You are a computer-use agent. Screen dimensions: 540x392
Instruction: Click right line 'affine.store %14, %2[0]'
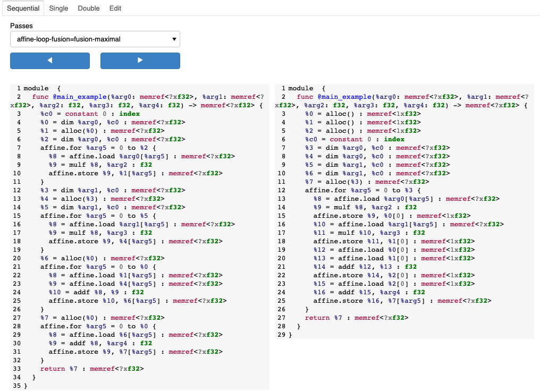394,275
